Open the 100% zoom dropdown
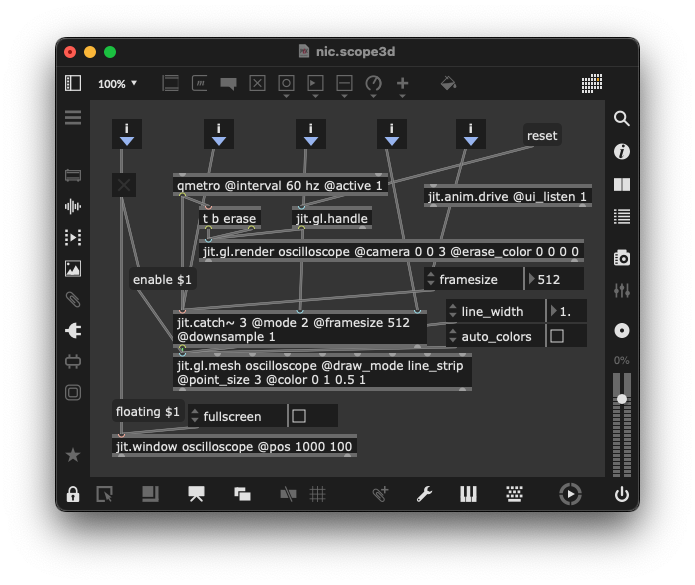The height and width of the screenshot is (585, 695). [118, 83]
